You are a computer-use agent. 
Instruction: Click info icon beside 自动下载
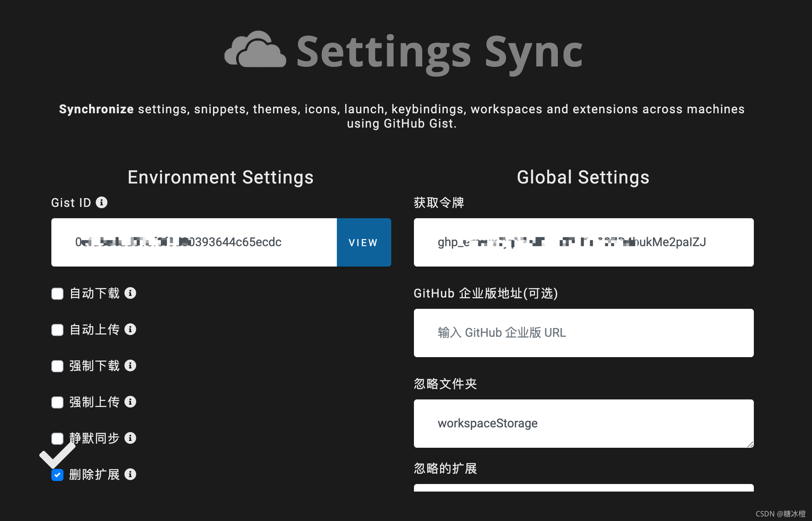point(130,293)
